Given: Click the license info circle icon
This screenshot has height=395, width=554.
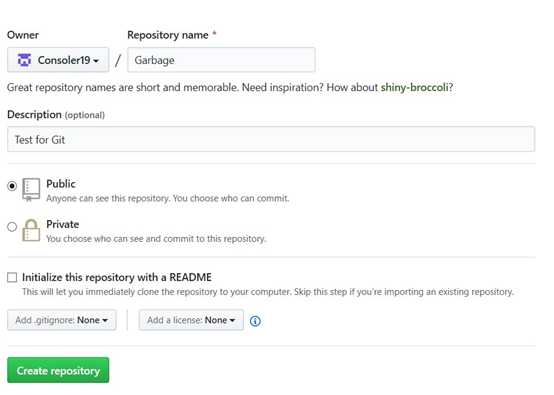Looking at the screenshot, I should (x=255, y=321).
